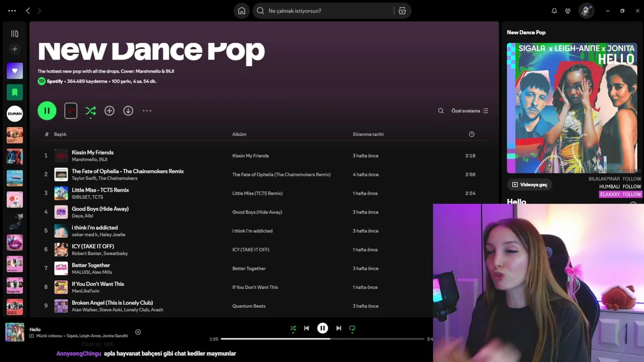Pause playlist with the large green button
Screen dimensions: 644x362
point(47,111)
